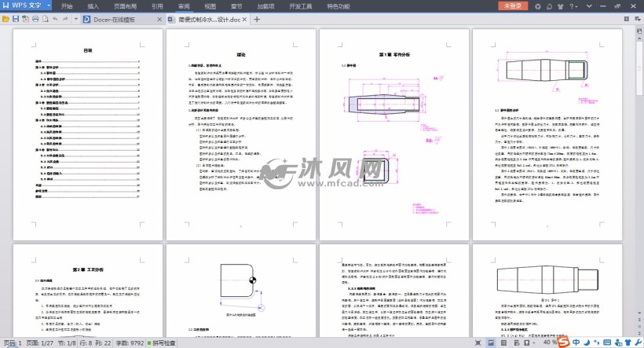Screen dimensions: 644x348
Task: Click the export to PDF icon
Action: pyautogui.click(x=25, y=19)
